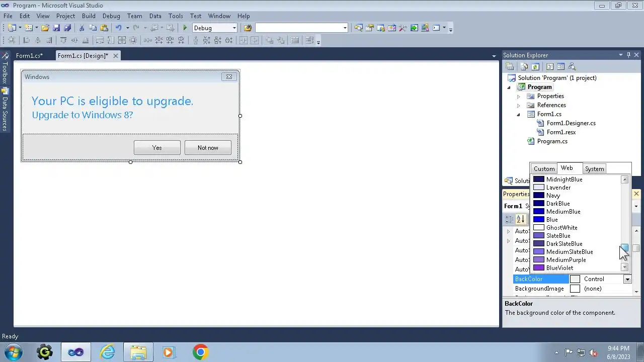This screenshot has height=362, width=644.
Task: Undo the last action via toolbar
Action: (x=119, y=28)
